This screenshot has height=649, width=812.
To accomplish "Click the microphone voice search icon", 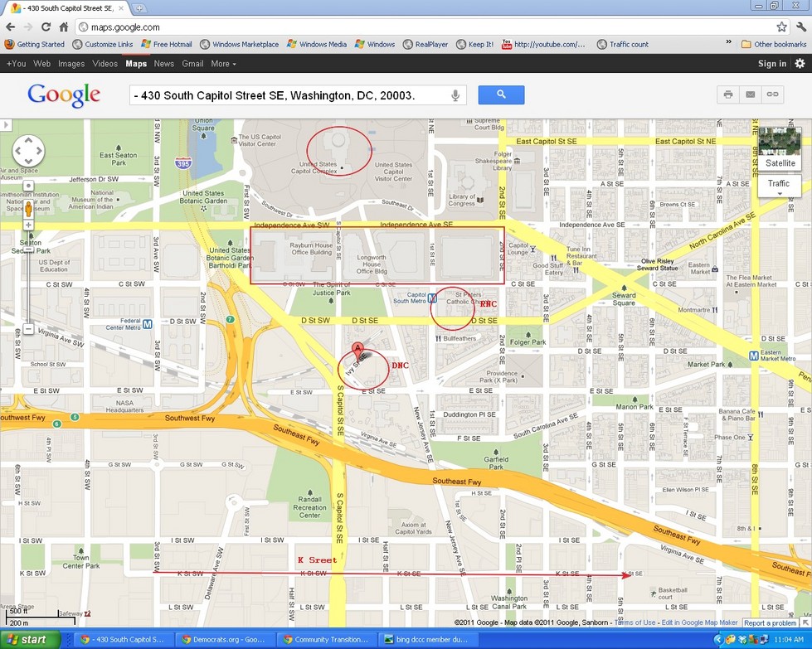I will pyautogui.click(x=455, y=95).
